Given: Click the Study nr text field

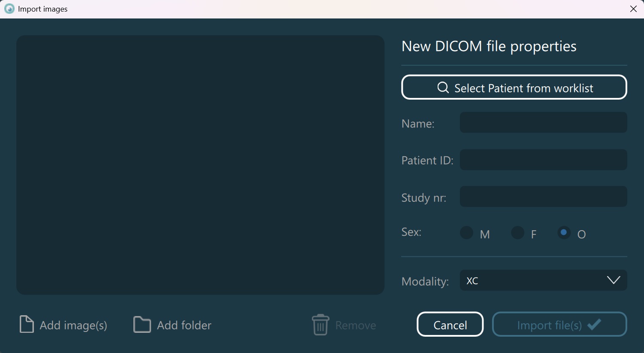Looking at the screenshot, I should [x=543, y=197].
